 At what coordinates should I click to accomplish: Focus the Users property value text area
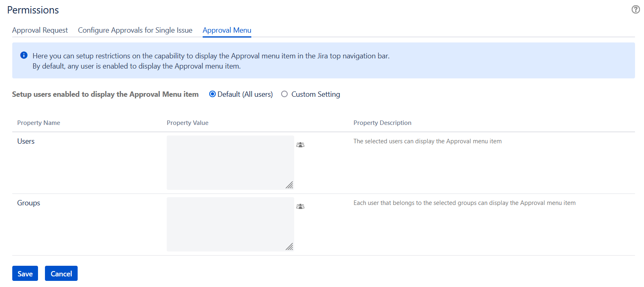[230, 162]
